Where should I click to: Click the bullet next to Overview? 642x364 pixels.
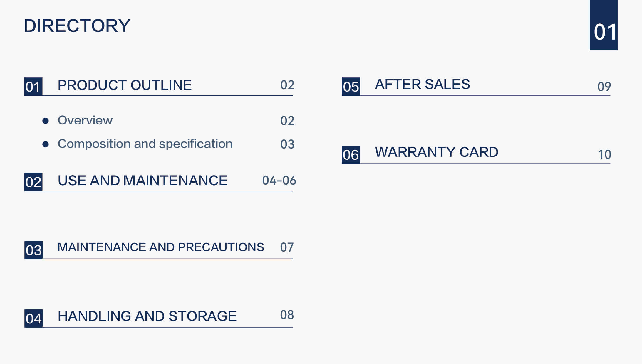click(x=46, y=121)
